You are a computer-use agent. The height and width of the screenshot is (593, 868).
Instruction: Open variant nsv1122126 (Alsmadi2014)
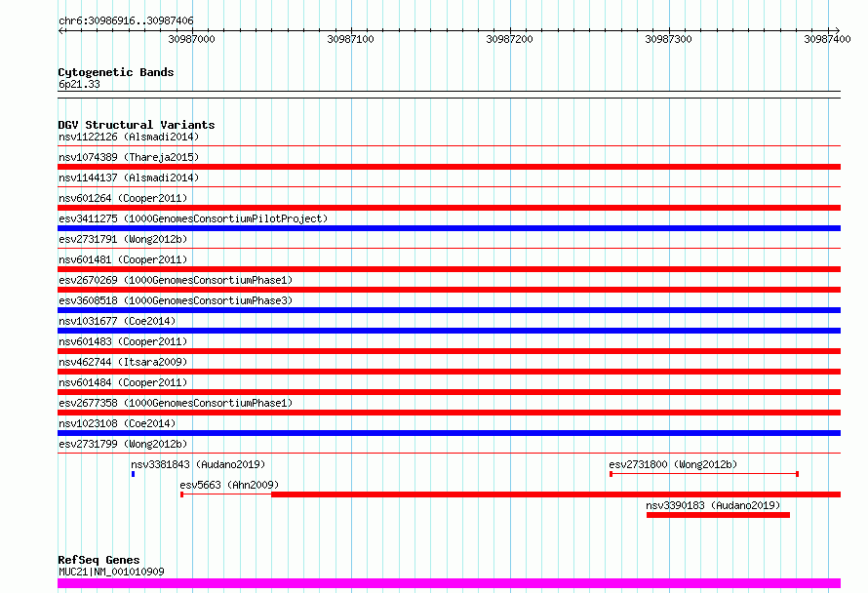click(x=129, y=137)
